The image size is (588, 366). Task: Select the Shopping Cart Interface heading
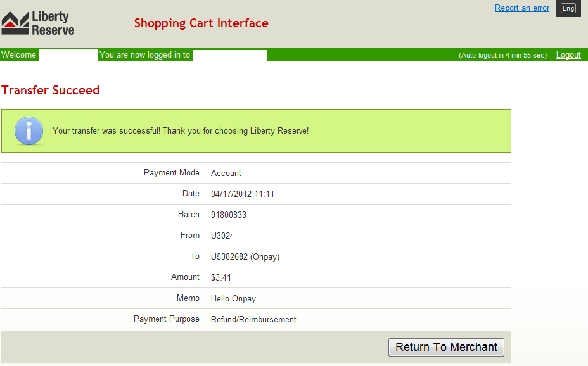pyautogui.click(x=201, y=23)
